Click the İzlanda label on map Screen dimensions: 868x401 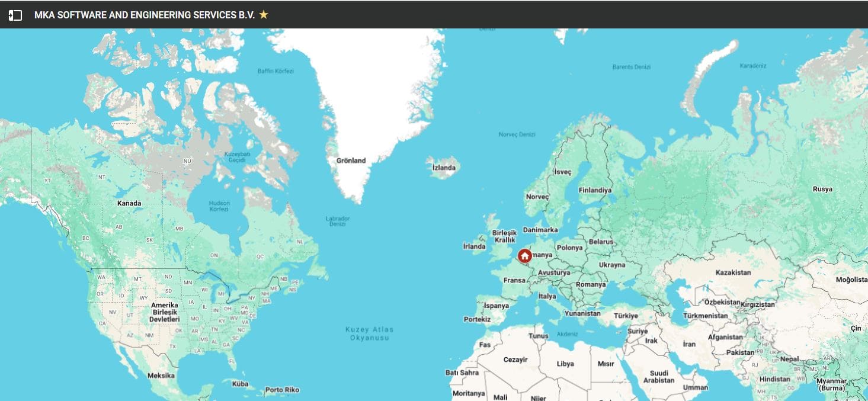(444, 168)
